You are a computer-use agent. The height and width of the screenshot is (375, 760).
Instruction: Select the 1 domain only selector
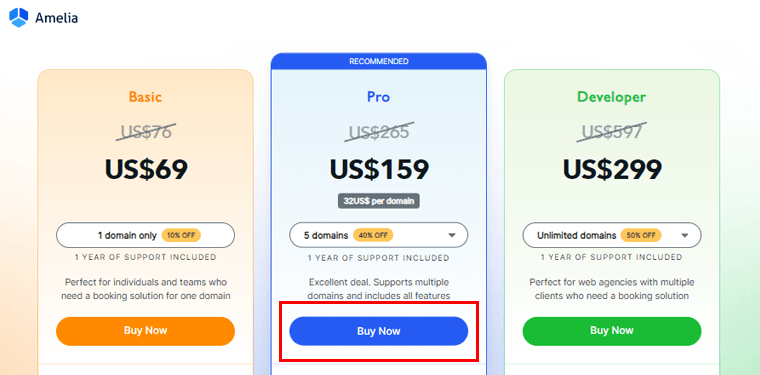pyautogui.click(x=145, y=235)
